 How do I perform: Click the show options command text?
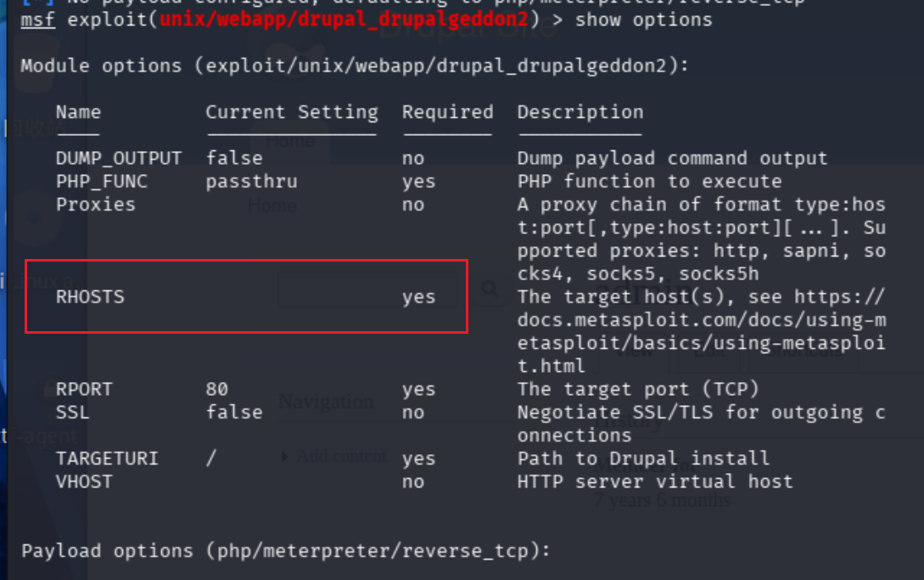[643, 20]
